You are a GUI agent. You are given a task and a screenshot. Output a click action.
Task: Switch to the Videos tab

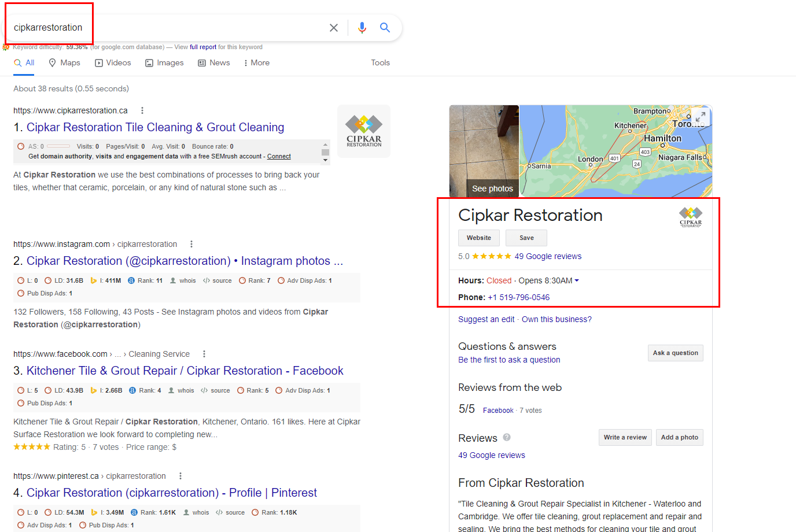(x=113, y=63)
